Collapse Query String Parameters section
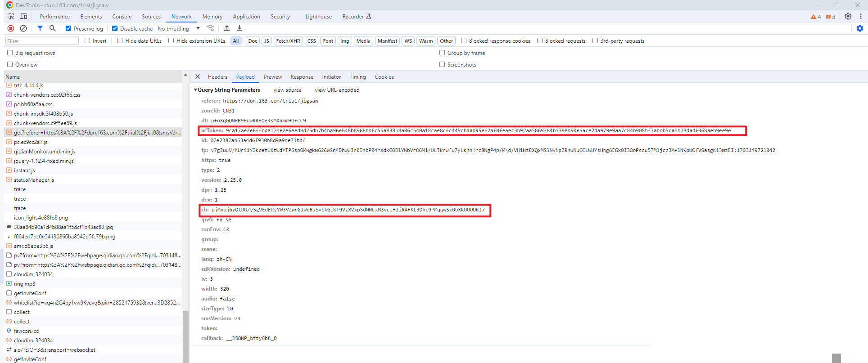 (x=196, y=90)
